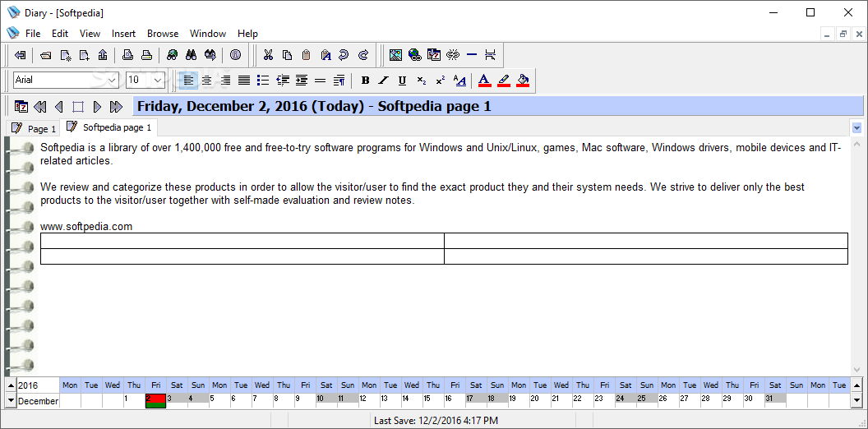The width and height of the screenshot is (868, 429).
Task: Select December 25 in the calendar strip
Action: (647, 400)
